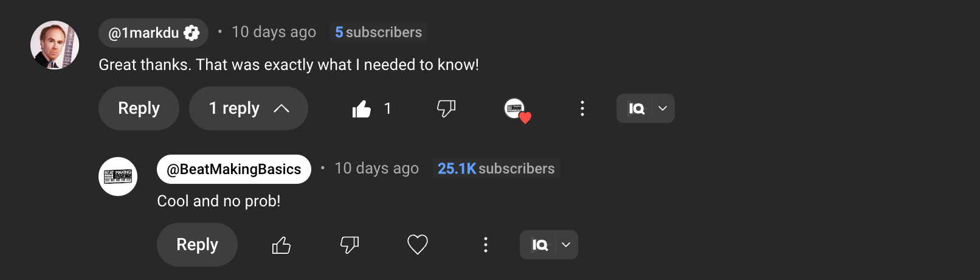Click the IQ icon on @1markdu's comment
The image size is (980, 280).
click(636, 108)
